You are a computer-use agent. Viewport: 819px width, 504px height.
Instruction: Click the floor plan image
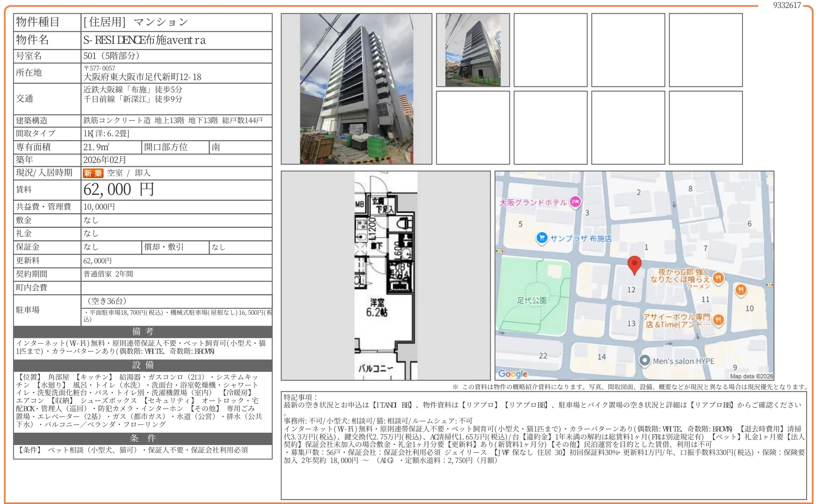(385, 275)
